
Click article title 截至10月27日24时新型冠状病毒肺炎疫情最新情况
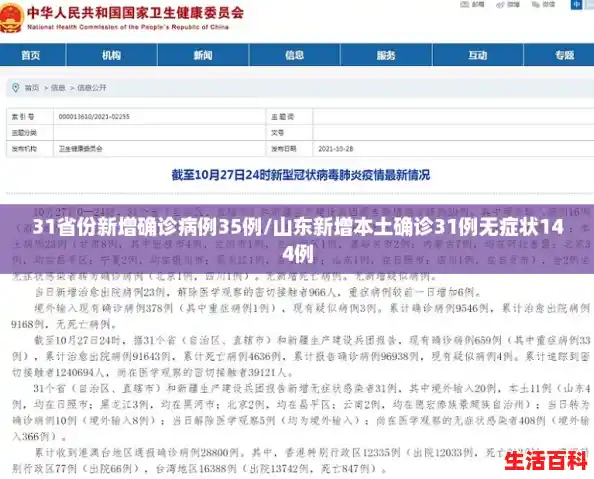coord(301,175)
